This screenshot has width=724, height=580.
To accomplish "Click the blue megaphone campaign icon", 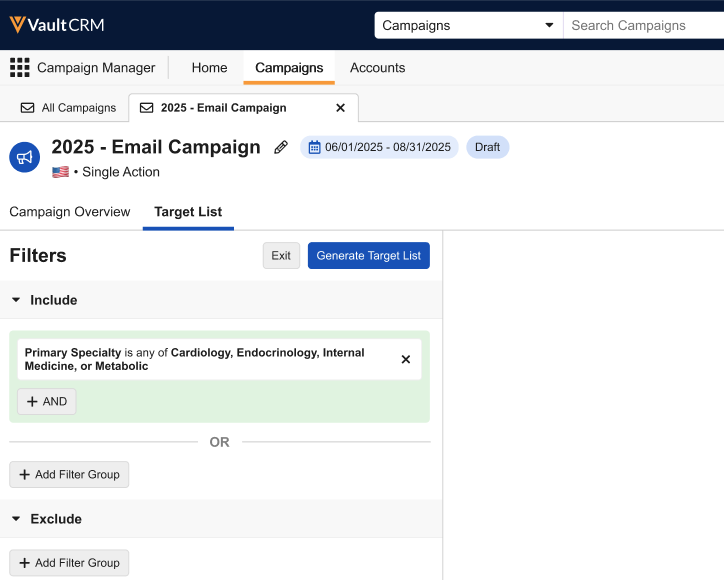I will (24, 157).
